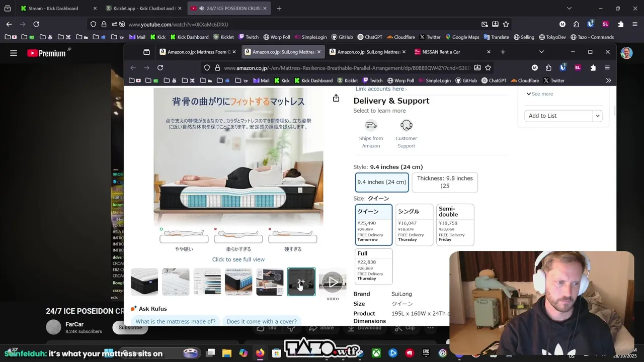Select the Customer Support headset icon
This screenshot has width=644, height=362.
coord(407,125)
